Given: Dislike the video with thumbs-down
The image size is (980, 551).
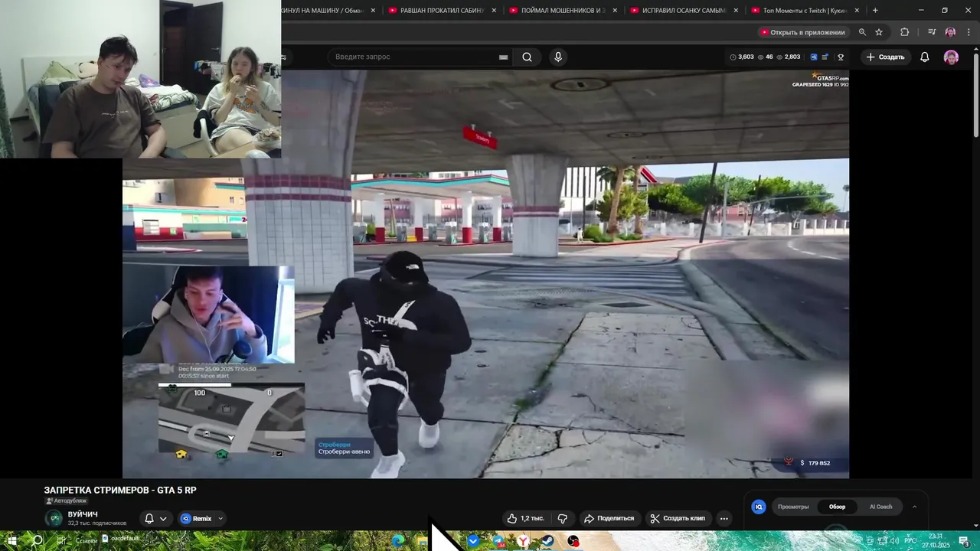Looking at the screenshot, I should [563, 518].
